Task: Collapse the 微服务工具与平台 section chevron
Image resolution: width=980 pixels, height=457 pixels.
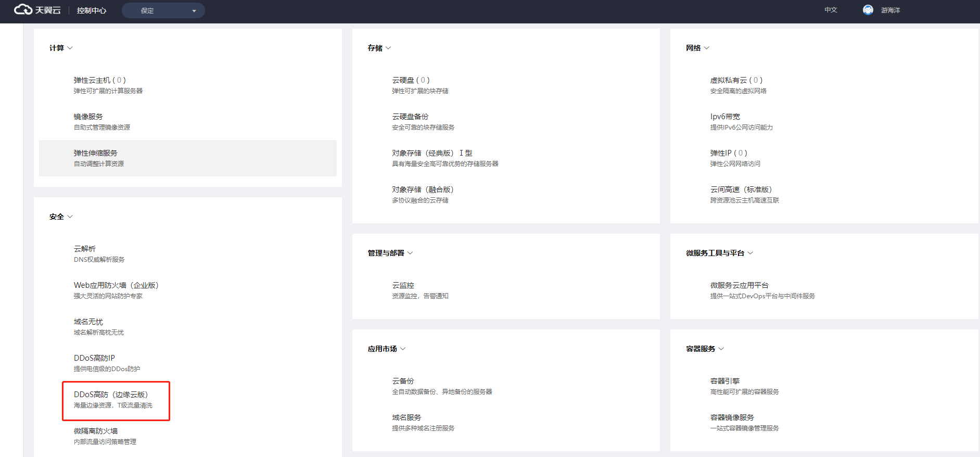Action: pyautogui.click(x=750, y=253)
